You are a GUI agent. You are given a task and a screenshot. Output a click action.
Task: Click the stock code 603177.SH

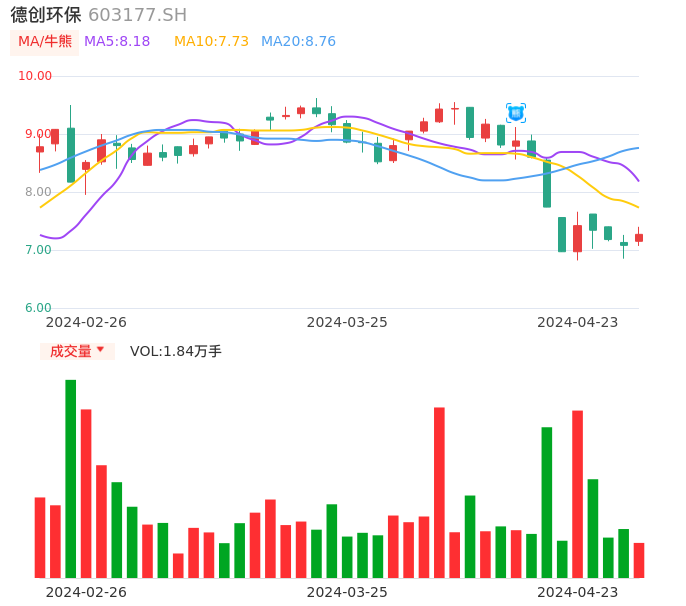pos(137,15)
